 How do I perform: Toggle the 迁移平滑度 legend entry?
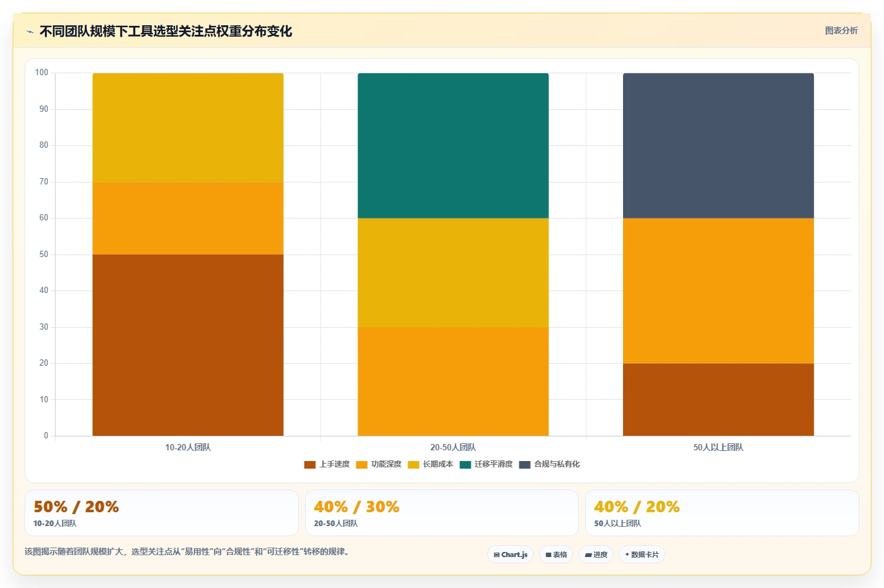tap(486, 464)
